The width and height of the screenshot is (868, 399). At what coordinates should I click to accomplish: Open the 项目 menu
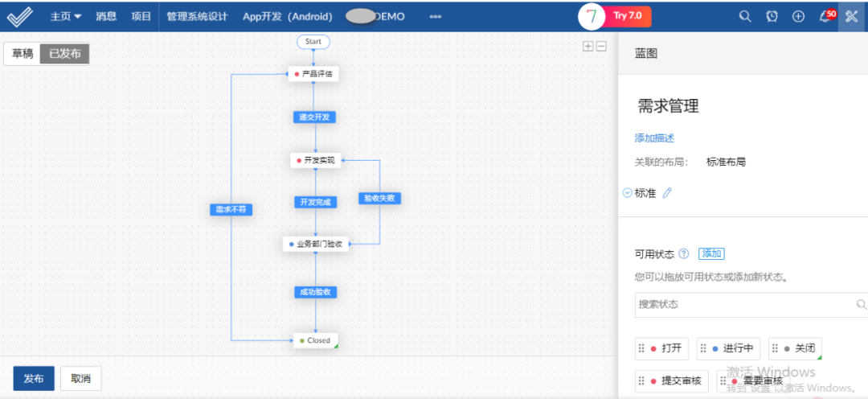coord(141,17)
